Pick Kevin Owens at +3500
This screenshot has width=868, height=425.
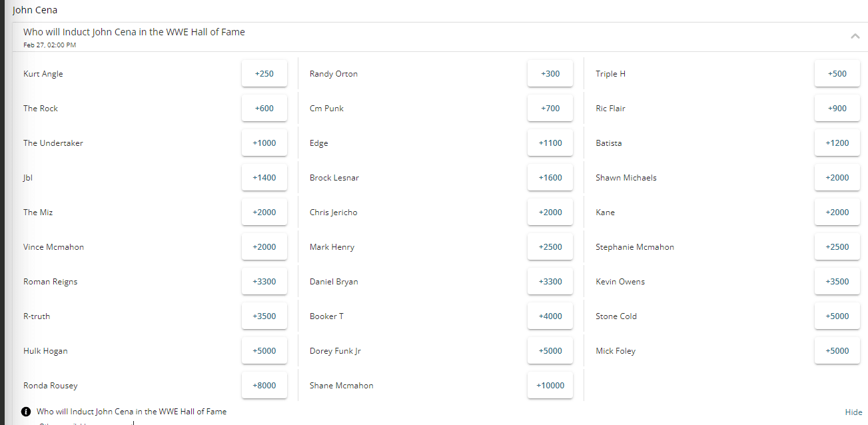pos(837,282)
